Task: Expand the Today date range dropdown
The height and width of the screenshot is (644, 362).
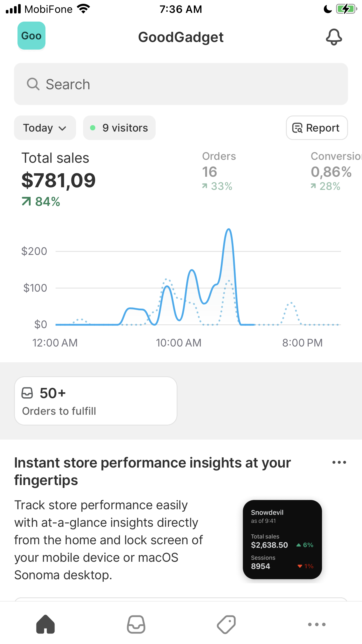Action: click(45, 128)
